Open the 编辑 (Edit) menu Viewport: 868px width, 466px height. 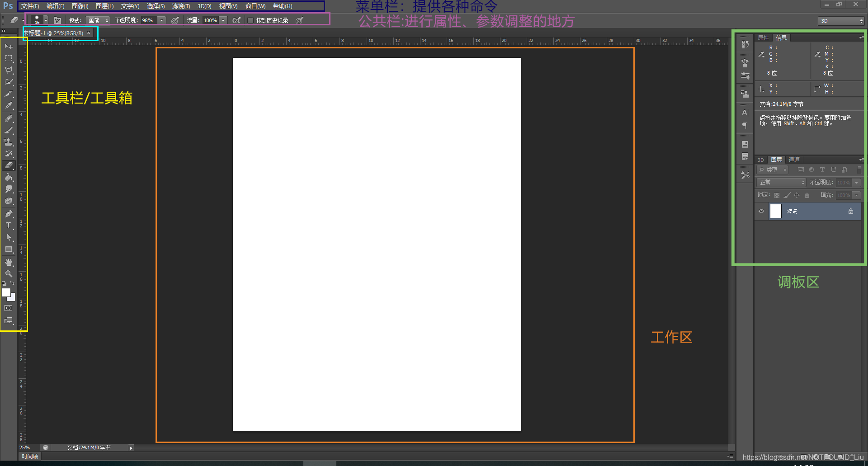[55, 6]
